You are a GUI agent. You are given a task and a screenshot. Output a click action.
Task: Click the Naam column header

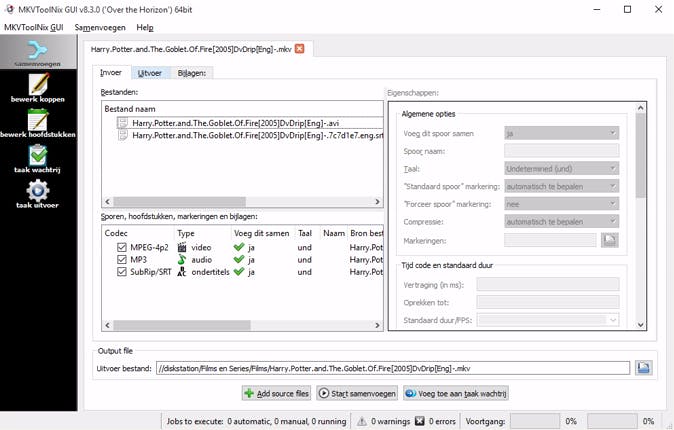pos(334,233)
